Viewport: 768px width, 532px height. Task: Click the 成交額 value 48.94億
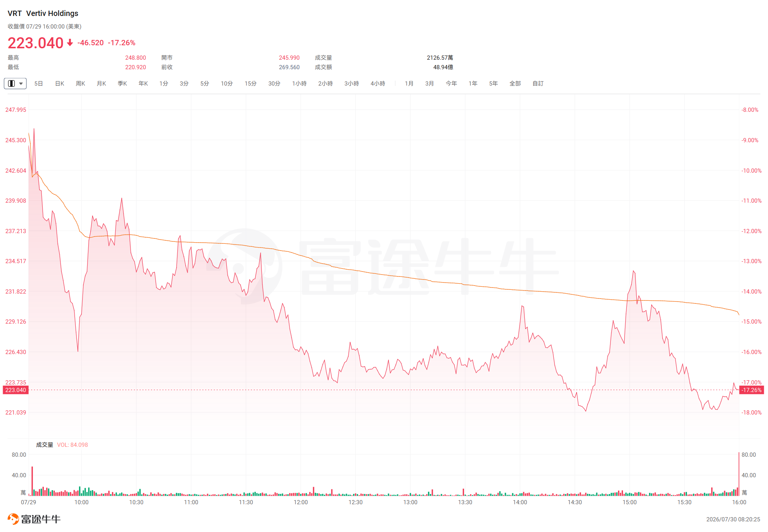[443, 67]
